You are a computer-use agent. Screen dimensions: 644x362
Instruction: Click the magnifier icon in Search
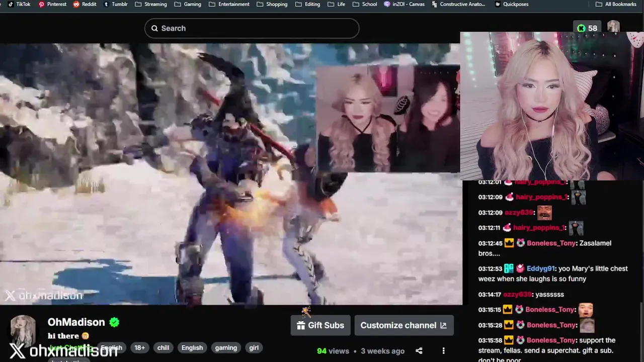click(154, 28)
